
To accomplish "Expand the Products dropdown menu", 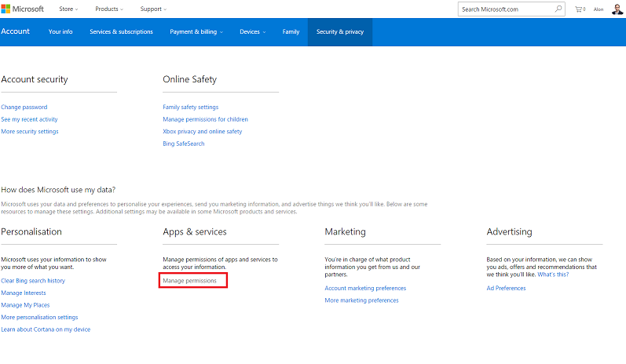I will point(109,9).
